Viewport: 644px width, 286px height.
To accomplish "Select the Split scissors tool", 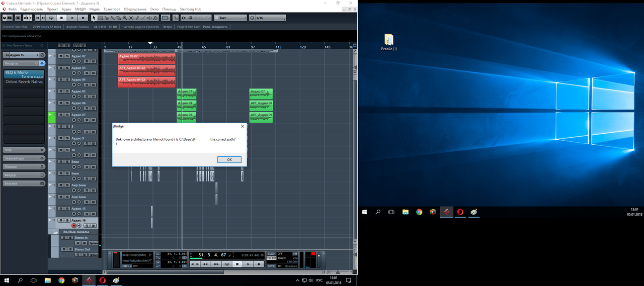I will coord(107,18).
